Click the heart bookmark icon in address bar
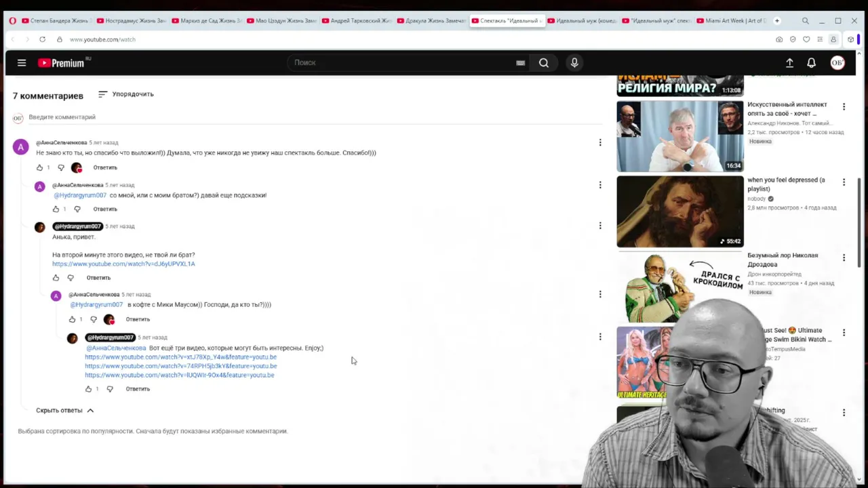 click(806, 39)
